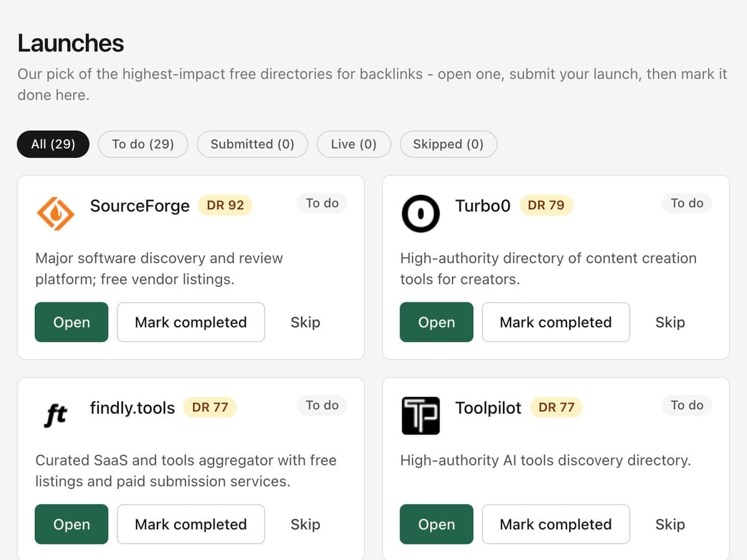This screenshot has width=747, height=560.
Task: Skip the Toolpilot listing
Action: coord(670,525)
